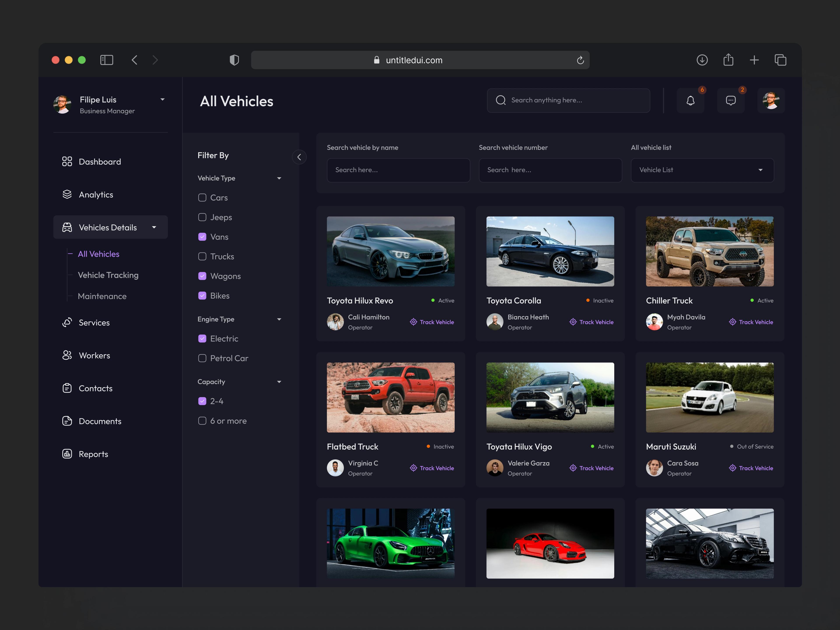The image size is (840, 630).
Task: Track Vehicle for Flatbed Truck
Action: 432,468
